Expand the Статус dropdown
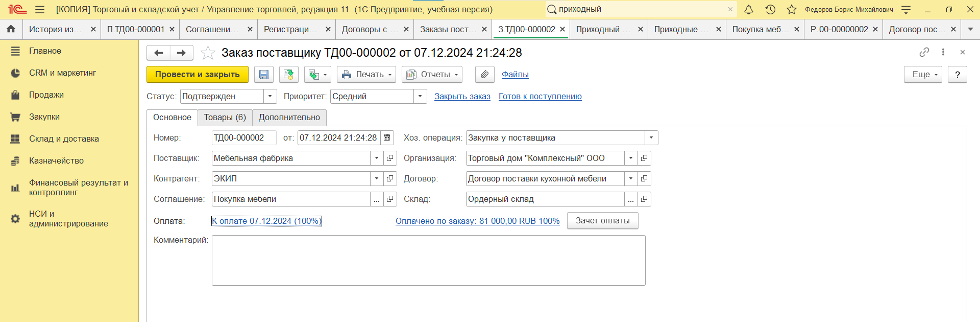The image size is (980, 322). (270, 96)
